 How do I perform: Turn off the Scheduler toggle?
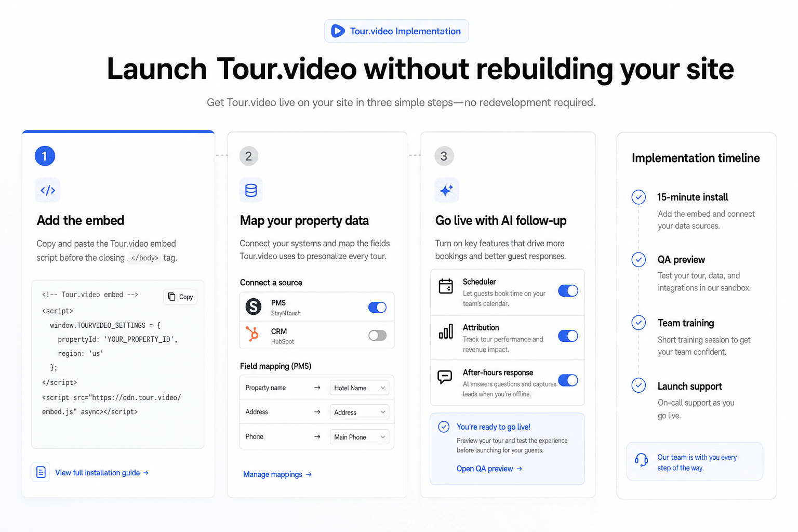(x=568, y=291)
